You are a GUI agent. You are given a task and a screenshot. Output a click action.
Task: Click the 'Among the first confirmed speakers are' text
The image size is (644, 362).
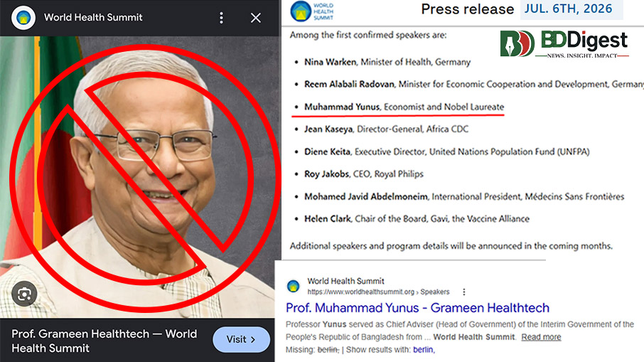(x=368, y=35)
